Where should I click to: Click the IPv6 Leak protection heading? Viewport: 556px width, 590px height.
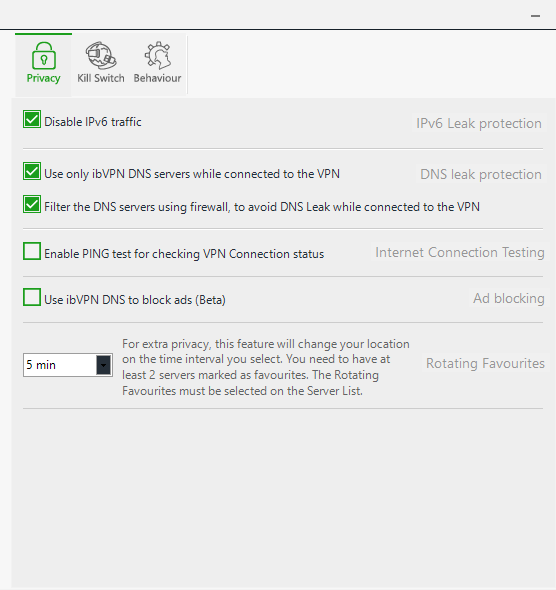coord(479,123)
